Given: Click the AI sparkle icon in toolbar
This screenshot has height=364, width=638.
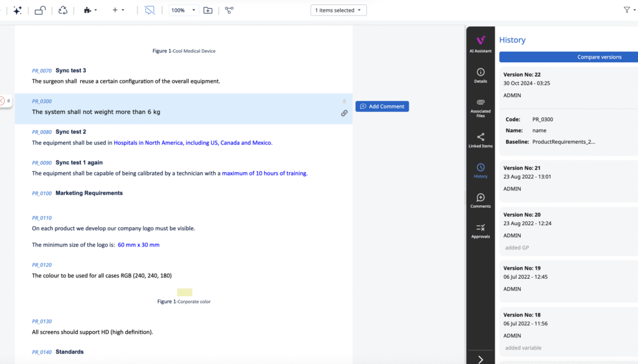Looking at the screenshot, I should click(x=17, y=10).
